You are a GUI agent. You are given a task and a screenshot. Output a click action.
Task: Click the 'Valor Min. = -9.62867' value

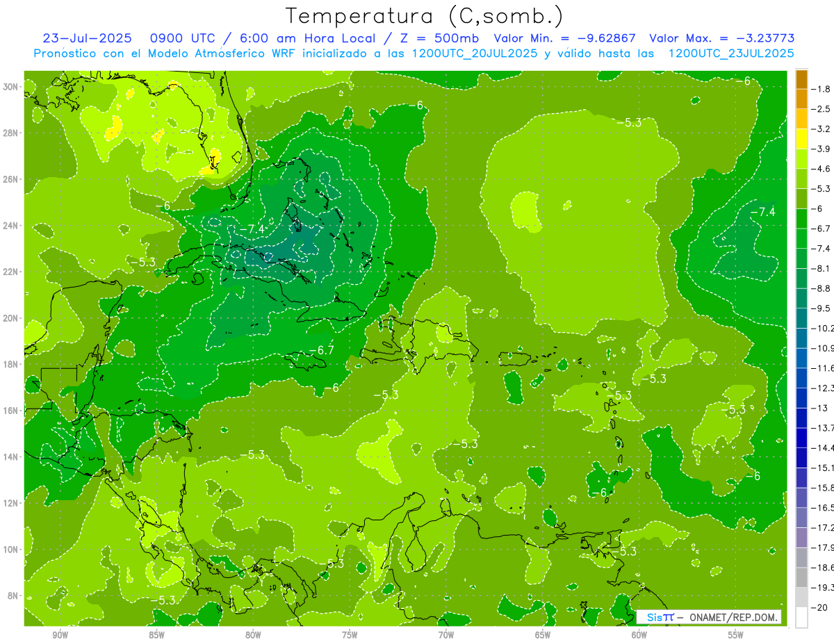564,38
